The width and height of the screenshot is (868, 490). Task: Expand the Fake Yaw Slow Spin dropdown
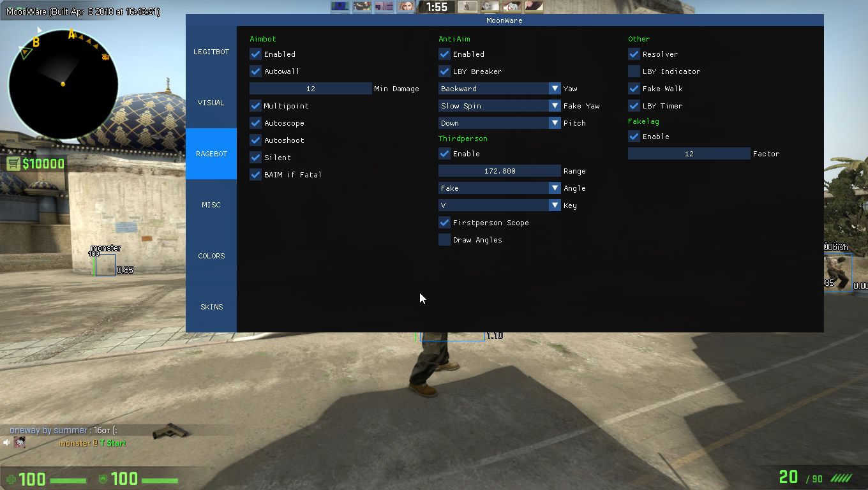click(x=499, y=106)
